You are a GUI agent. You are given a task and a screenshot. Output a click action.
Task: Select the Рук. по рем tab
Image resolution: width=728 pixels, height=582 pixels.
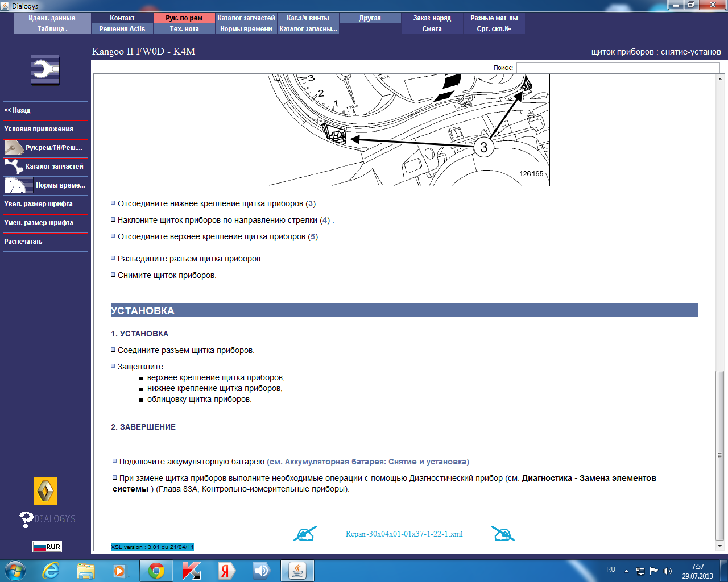(x=184, y=18)
